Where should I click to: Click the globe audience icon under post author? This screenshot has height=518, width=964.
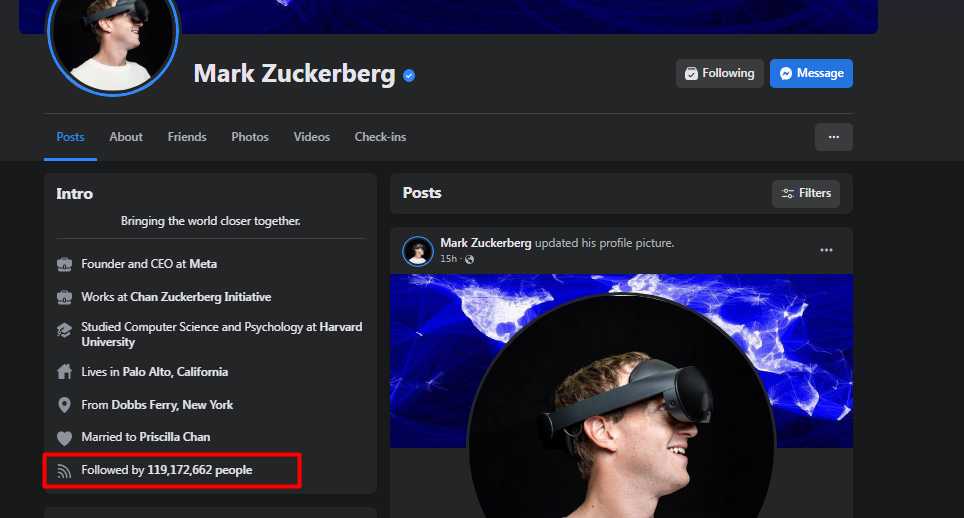click(470, 259)
